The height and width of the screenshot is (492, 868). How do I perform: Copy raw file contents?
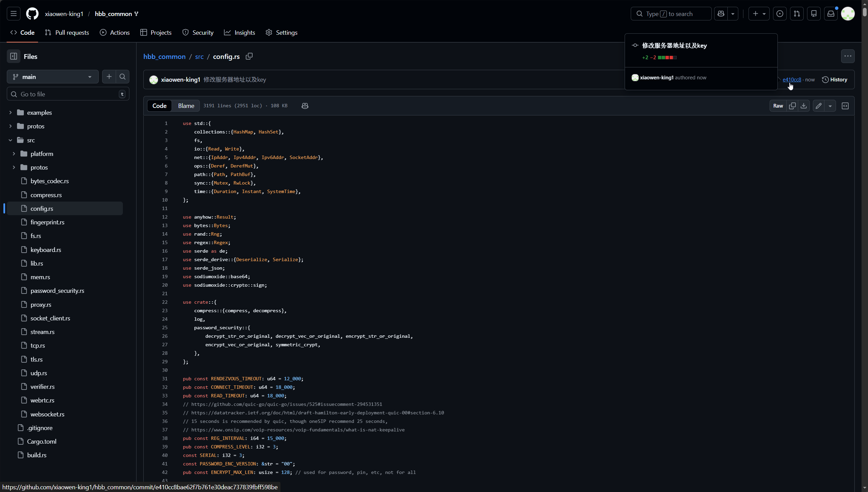792,106
